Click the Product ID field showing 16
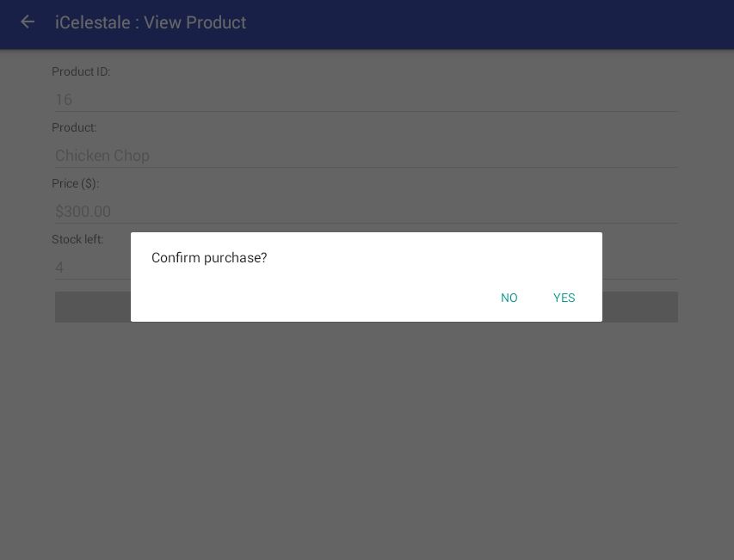This screenshot has width=734, height=560. click(366, 100)
